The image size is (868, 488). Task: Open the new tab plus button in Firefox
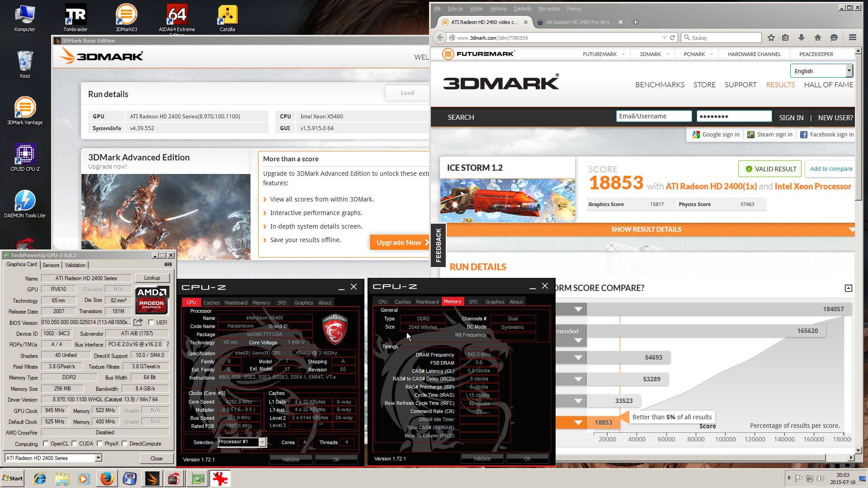tap(635, 22)
